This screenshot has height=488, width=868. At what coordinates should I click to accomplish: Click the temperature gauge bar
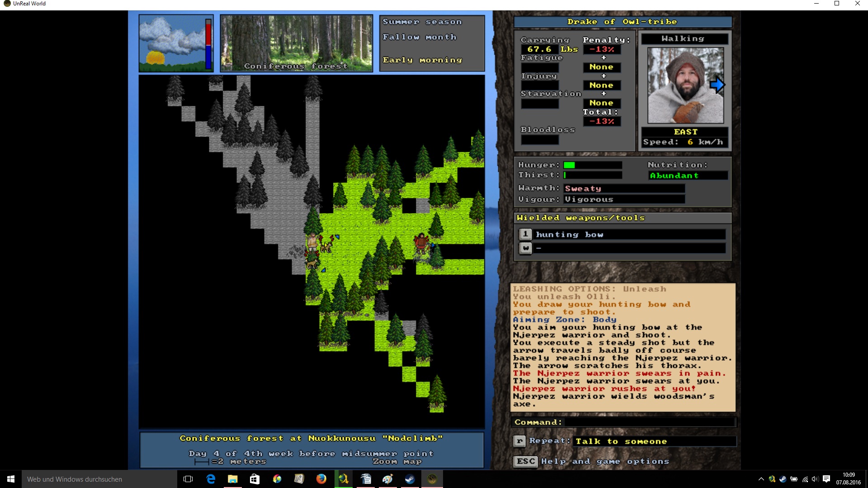[x=208, y=43]
